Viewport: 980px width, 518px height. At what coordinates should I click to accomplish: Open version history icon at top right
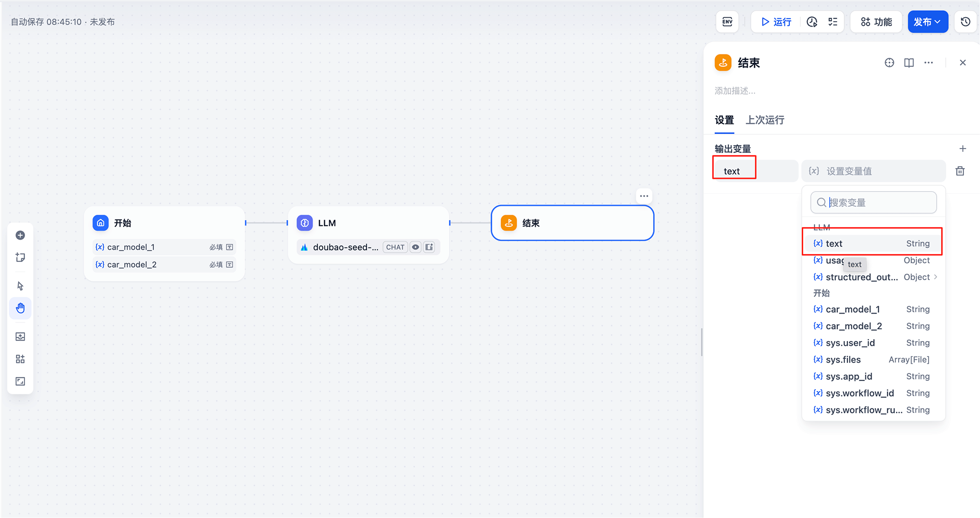coord(965,22)
